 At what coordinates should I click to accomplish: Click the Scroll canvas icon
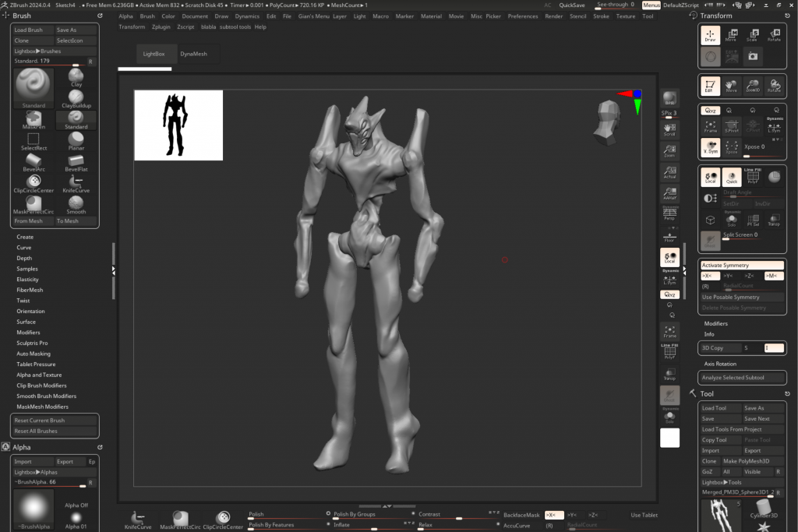(x=669, y=130)
